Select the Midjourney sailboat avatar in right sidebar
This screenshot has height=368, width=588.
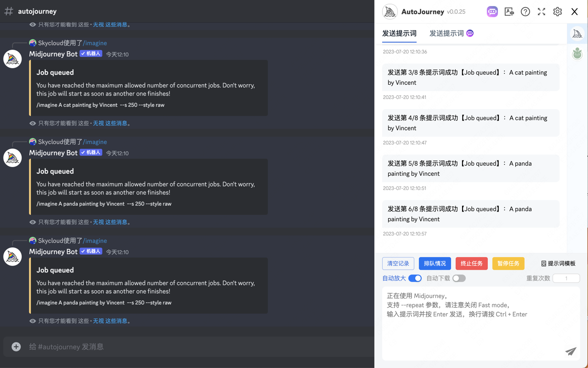point(577,34)
